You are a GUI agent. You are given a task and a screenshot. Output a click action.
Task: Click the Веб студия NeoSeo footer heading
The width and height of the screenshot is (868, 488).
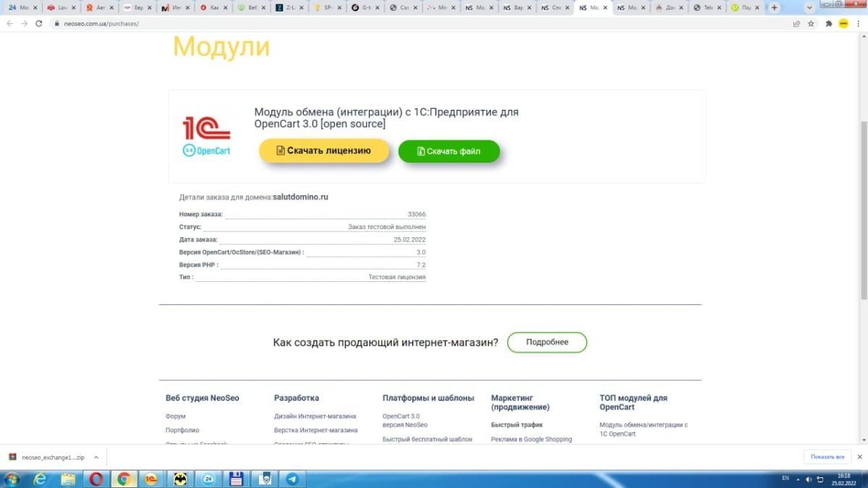(x=203, y=398)
